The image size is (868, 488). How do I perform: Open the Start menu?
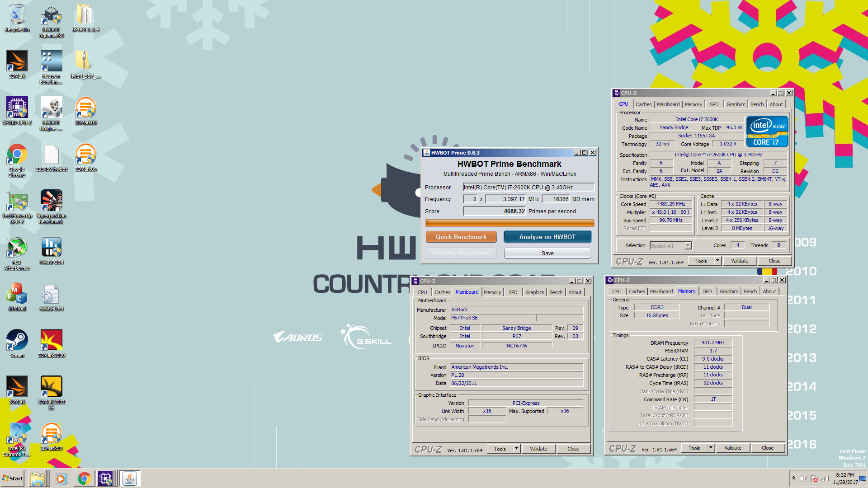13,479
